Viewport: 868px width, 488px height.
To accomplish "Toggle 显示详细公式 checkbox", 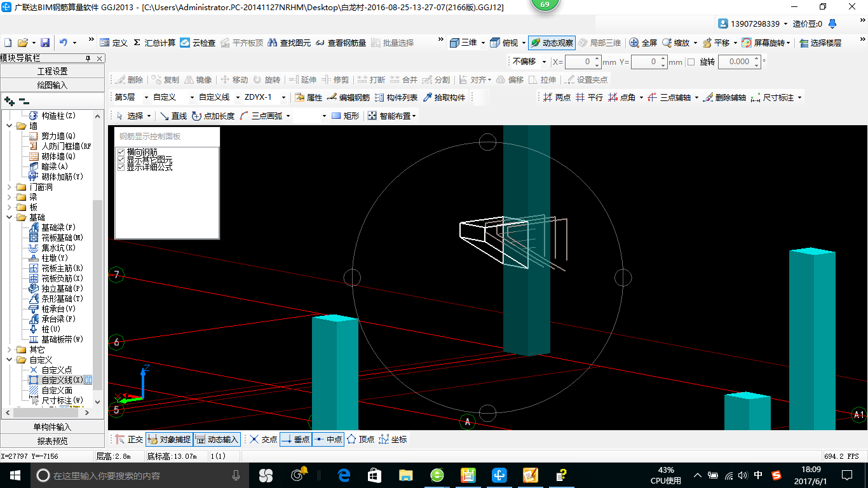I will (121, 168).
